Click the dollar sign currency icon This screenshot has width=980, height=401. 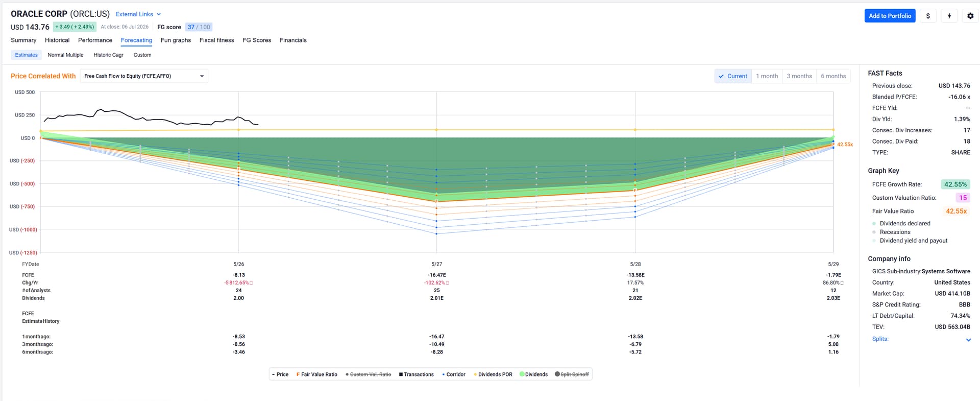coord(928,16)
